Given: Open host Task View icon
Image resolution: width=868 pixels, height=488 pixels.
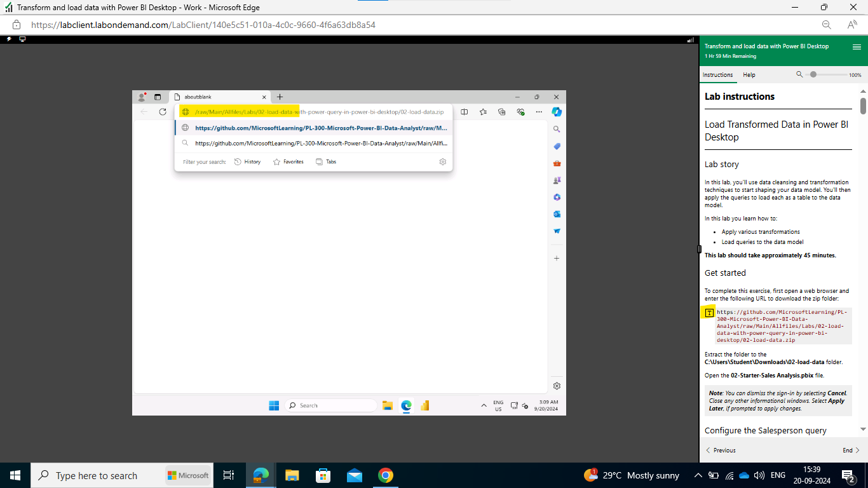Looking at the screenshot, I should click(x=229, y=475).
